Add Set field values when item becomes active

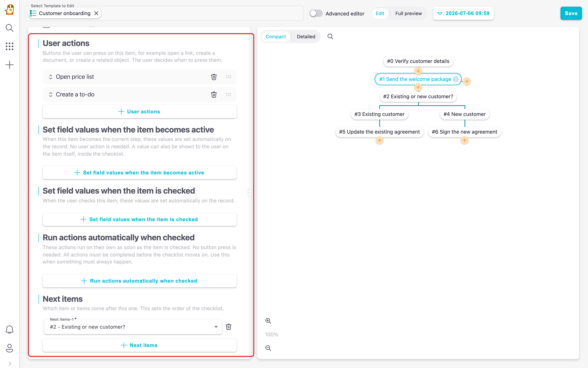tap(139, 173)
